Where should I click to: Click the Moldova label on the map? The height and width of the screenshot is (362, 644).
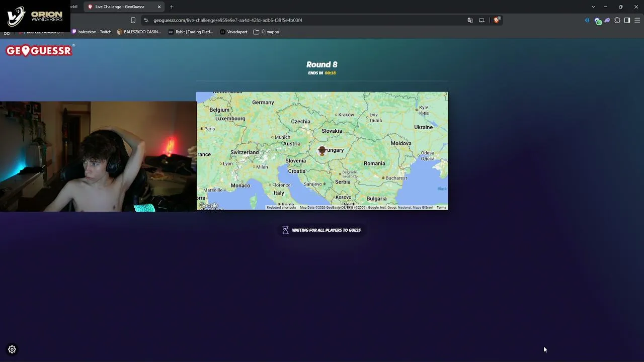tap(401, 143)
